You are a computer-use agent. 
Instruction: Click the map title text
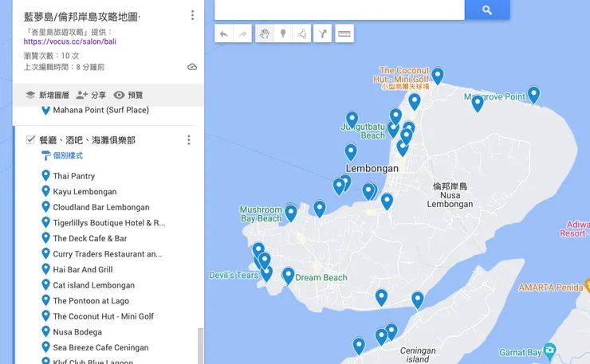pyautogui.click(x=81, y=17)
